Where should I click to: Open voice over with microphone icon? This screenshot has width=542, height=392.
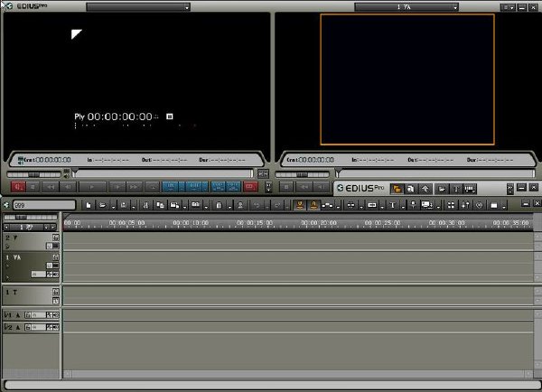click(413, 205)
